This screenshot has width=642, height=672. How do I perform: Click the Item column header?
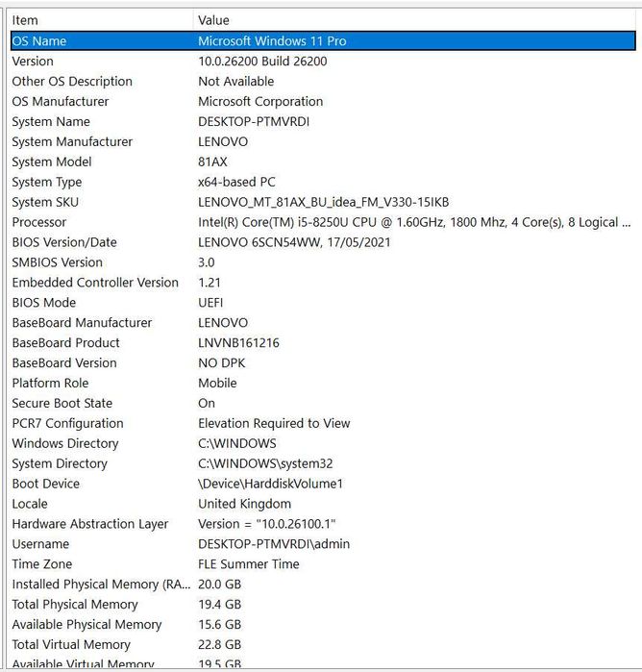(102, 20)
